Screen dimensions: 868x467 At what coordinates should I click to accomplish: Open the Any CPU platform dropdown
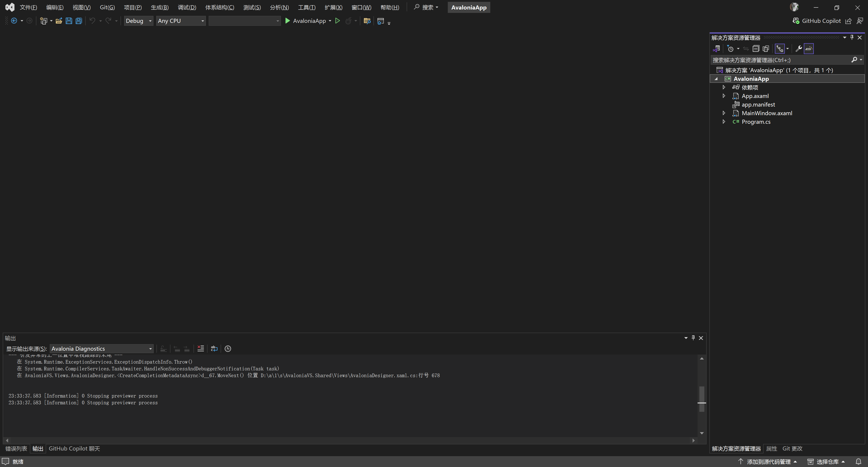pos(181,21)
